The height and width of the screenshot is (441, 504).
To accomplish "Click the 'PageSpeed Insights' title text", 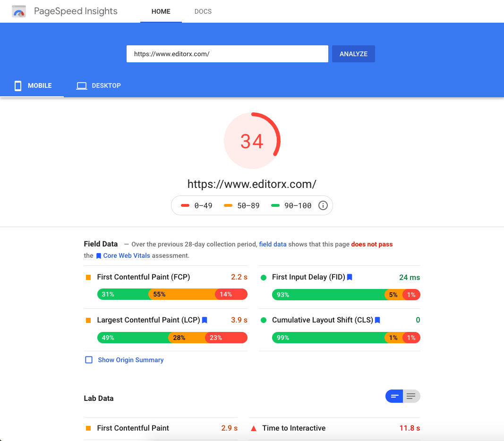I will (76, 11).
